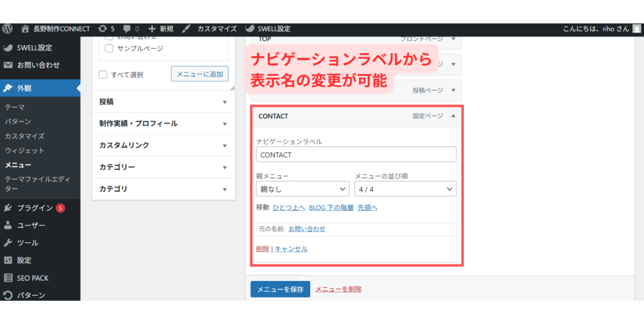Open ウィジェット in the 外観 submenu
This screenshot has height=324, width=644.
click(25, 151)
